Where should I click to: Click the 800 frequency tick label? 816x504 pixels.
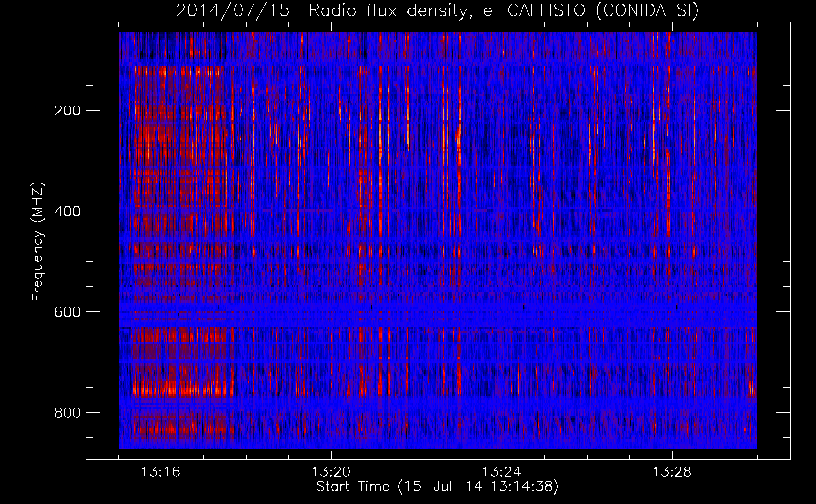click(68, 413)
